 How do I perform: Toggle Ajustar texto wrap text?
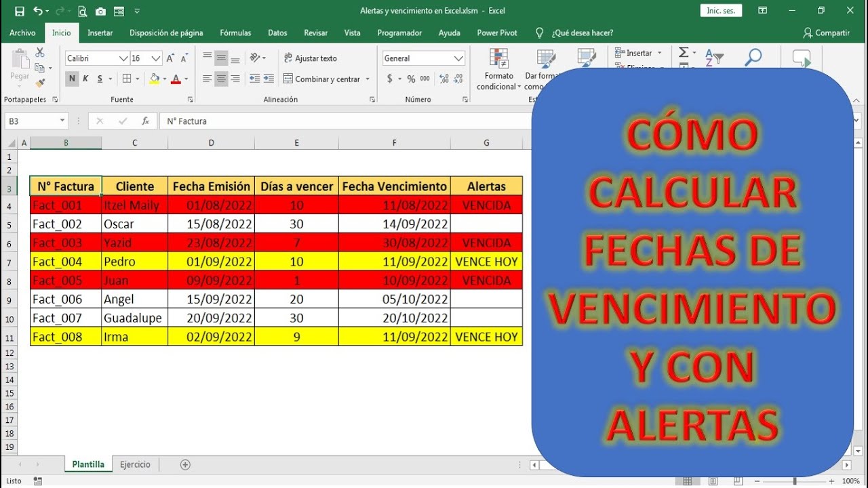(310, 58)
